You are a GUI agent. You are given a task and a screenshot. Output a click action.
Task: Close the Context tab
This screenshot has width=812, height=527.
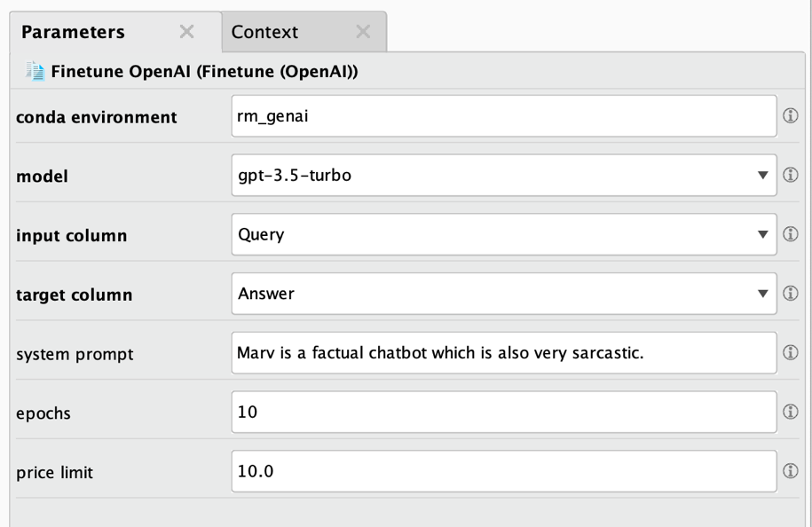pos(362,31)
